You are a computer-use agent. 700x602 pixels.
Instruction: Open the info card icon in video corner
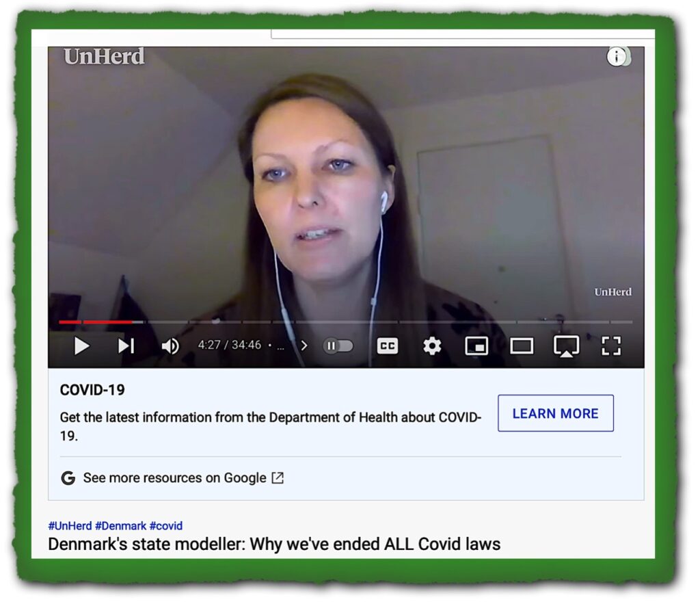(x=617, y=57)
